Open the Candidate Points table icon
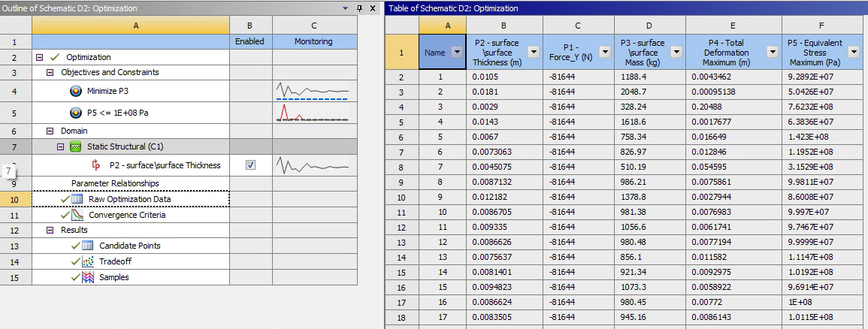 86,246
